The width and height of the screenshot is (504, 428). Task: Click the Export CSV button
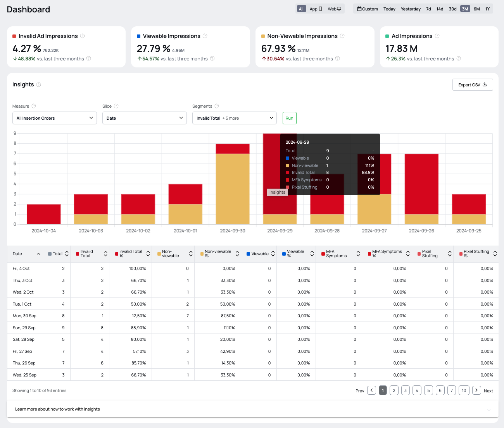[x=472, y=85]
